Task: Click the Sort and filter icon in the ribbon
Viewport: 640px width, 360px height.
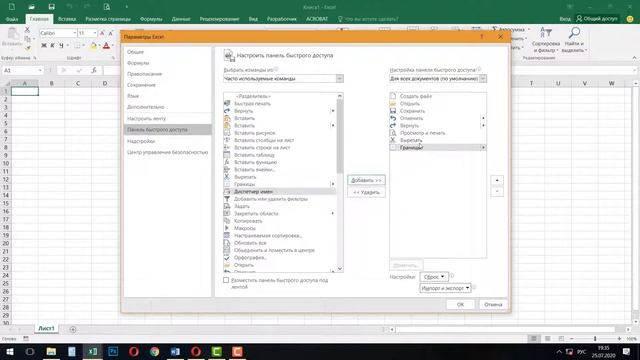Action: 546,33
